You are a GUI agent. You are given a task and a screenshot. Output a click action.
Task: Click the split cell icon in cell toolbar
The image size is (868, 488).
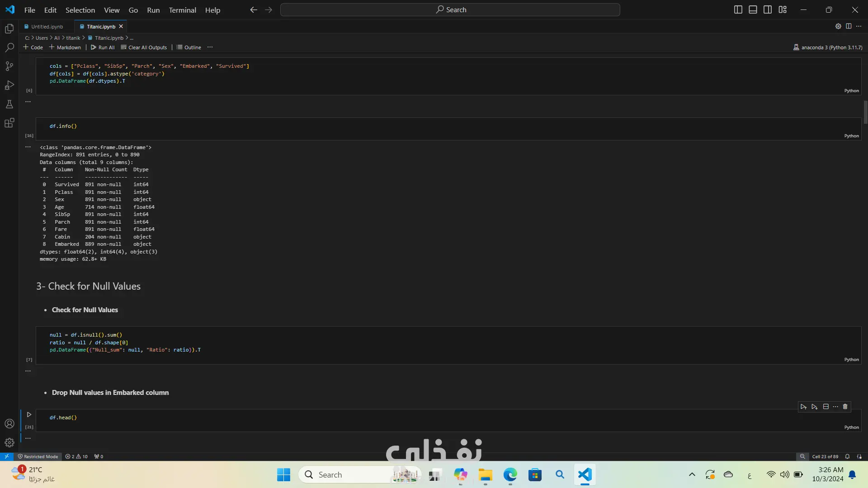point(826,407)
